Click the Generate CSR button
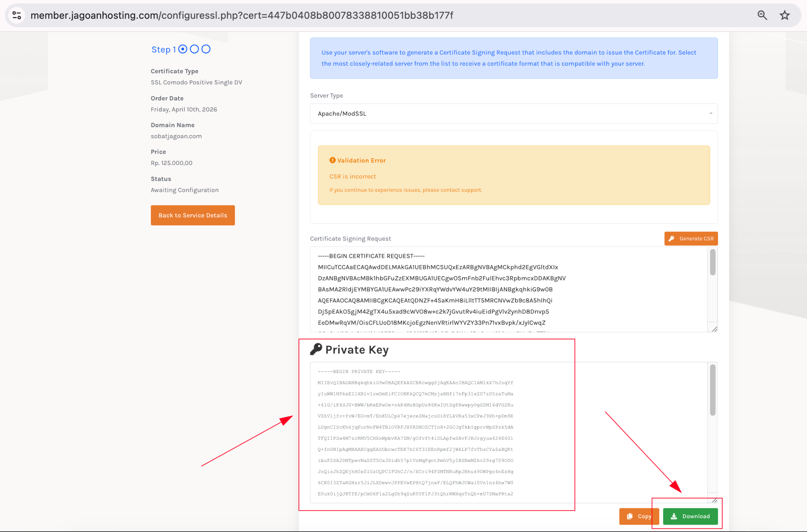807x532 pixels. [691, 239]
